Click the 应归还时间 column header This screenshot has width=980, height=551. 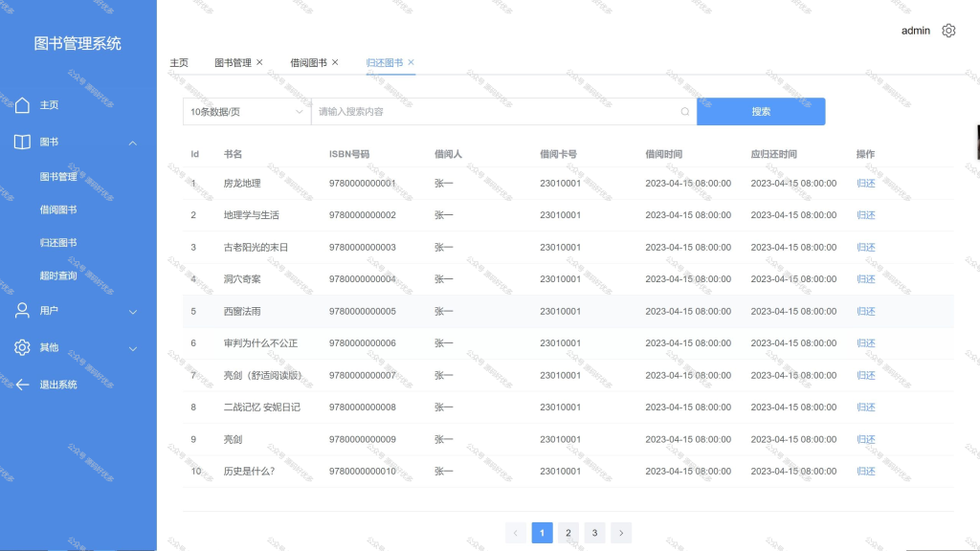point(773,154)
